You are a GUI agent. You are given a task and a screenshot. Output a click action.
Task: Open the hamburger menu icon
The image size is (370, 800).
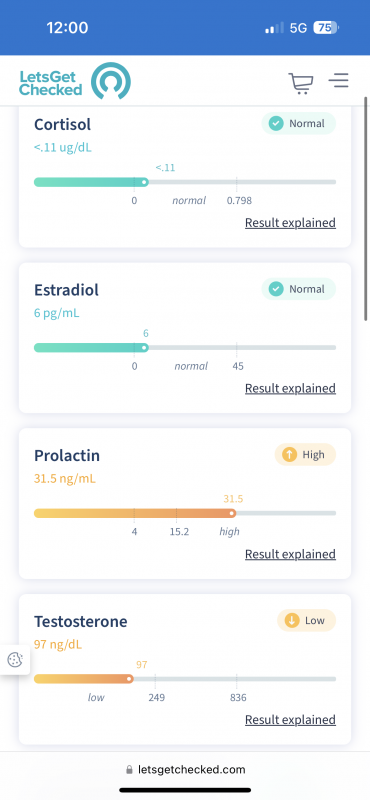click(338, 81)
